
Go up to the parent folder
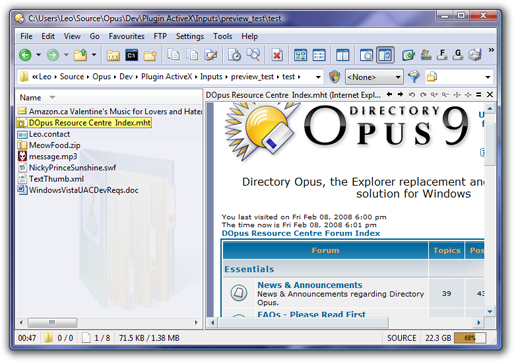coord(80,55)
